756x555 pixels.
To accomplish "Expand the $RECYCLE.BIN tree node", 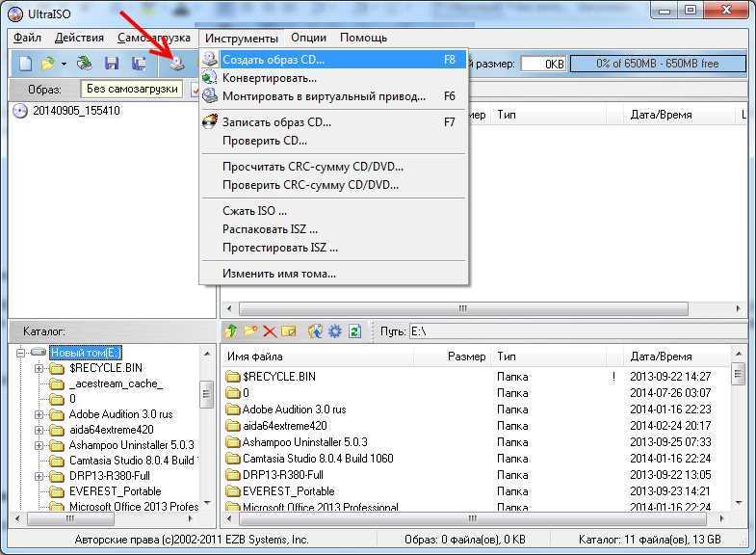I will (x=39, y=369).
